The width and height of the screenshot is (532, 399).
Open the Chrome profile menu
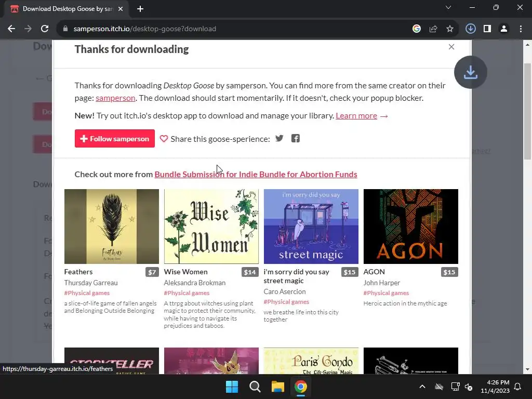504,29
